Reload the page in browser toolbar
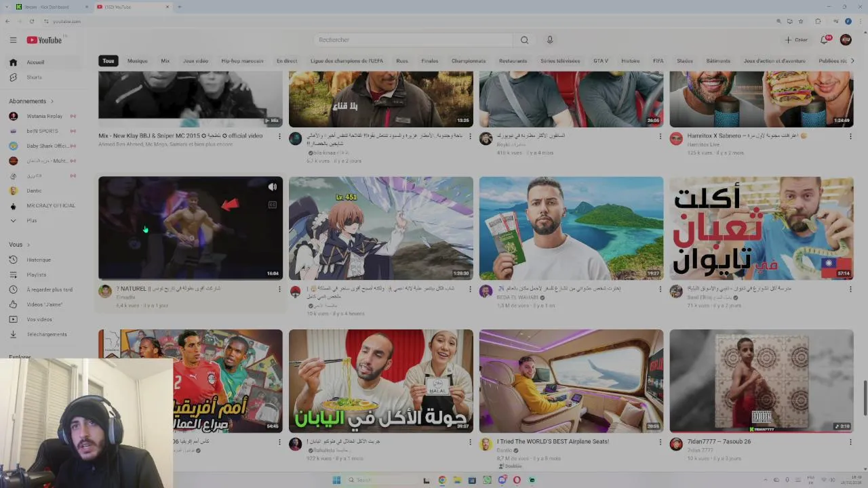Screen dimensions: 868x488 pos(31,21)
